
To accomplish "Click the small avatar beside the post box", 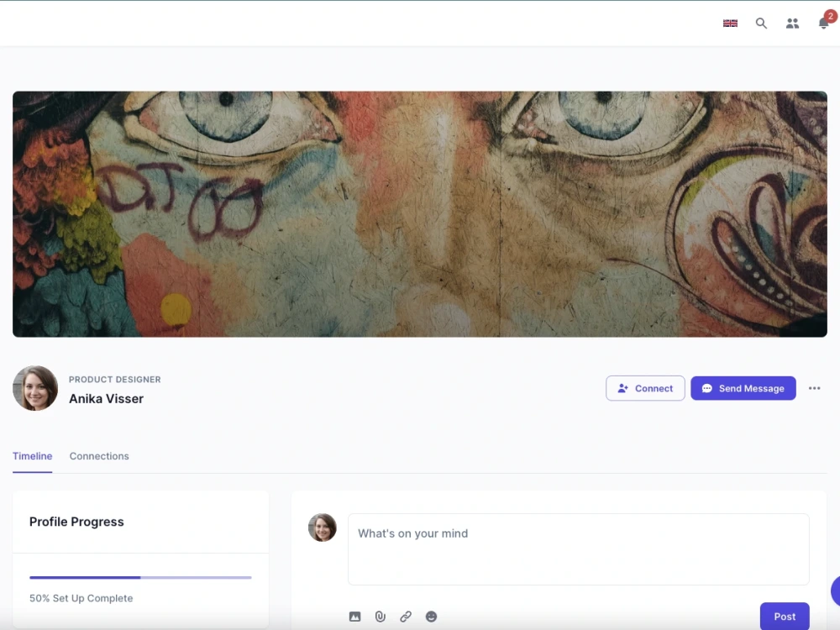I will point(323,528).
